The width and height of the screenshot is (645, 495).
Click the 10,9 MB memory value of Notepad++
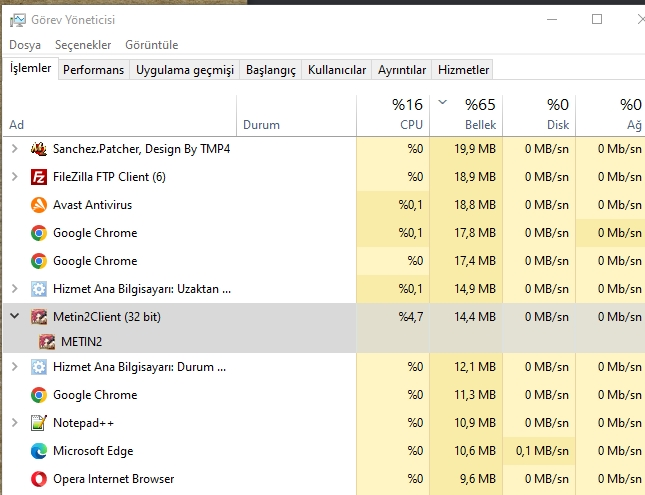click(x=475, y=423)
